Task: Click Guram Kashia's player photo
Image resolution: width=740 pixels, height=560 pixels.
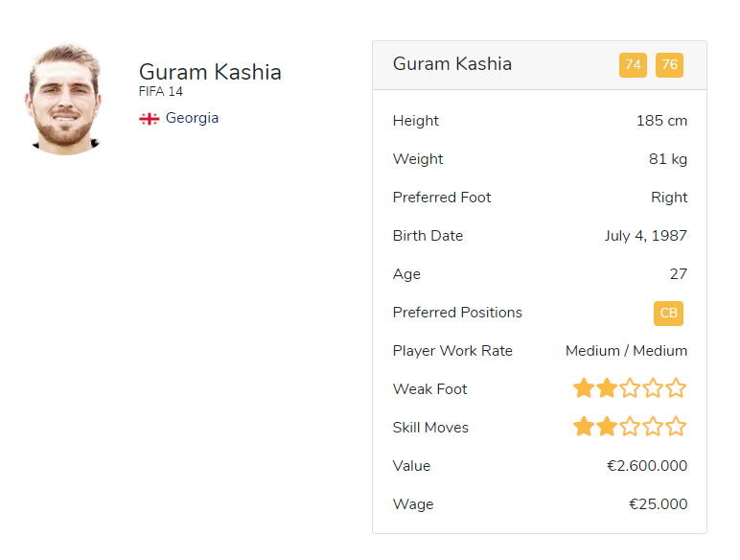Action: pos(63,99)
